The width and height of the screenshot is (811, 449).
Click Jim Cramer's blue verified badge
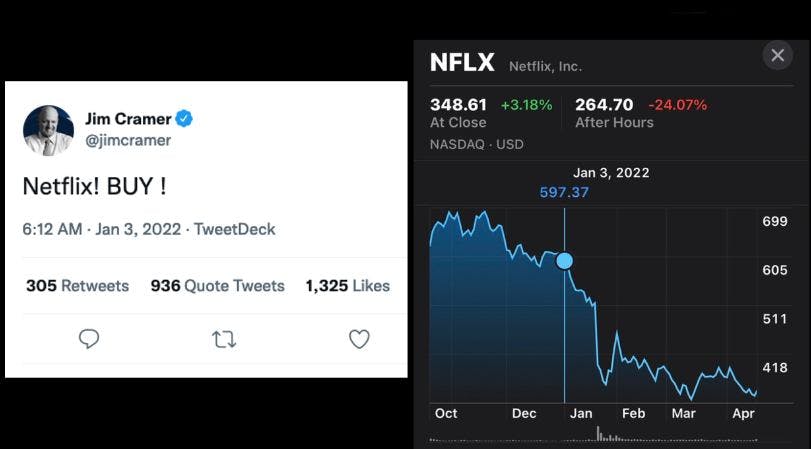pos(184,119)
